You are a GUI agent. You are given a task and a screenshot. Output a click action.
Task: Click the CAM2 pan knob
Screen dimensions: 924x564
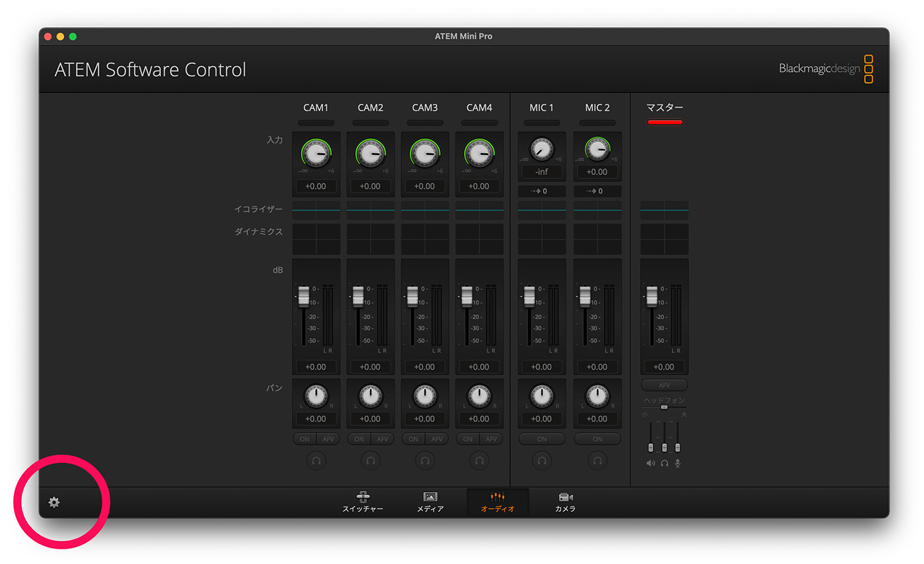370,396
